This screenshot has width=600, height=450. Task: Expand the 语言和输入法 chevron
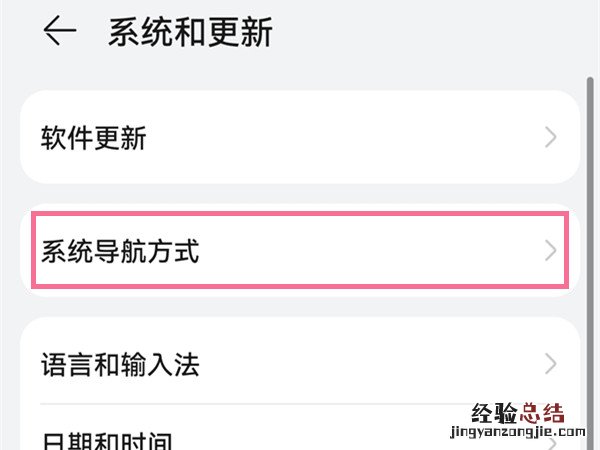[x=551, y=364]
